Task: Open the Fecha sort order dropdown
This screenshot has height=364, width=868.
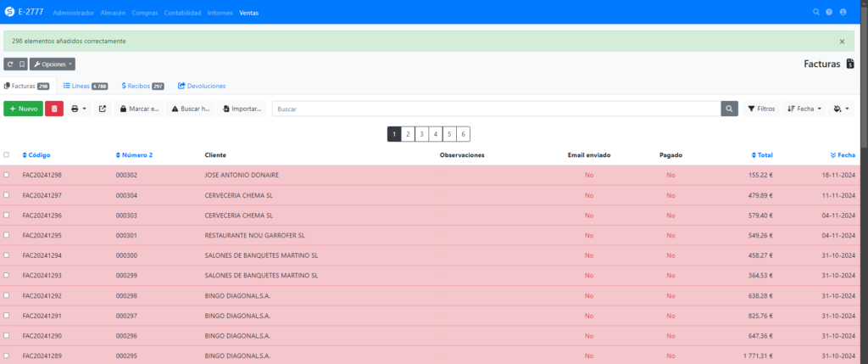Action: 804,109
